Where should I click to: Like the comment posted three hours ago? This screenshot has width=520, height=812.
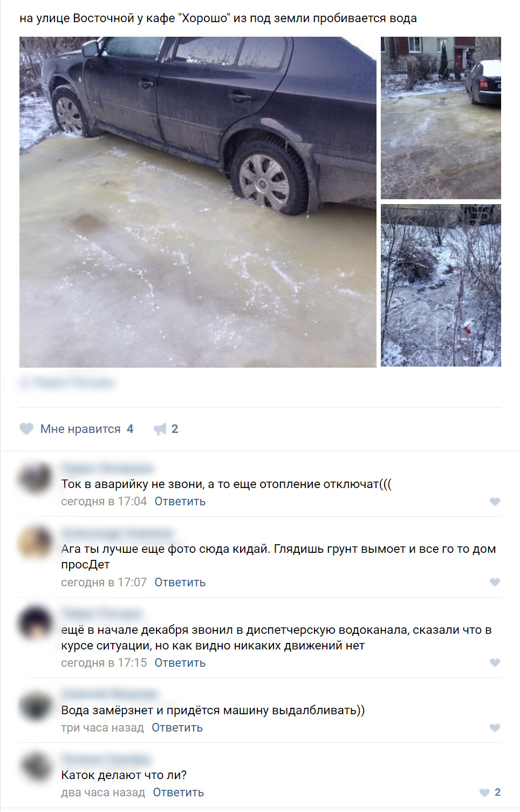495,728
